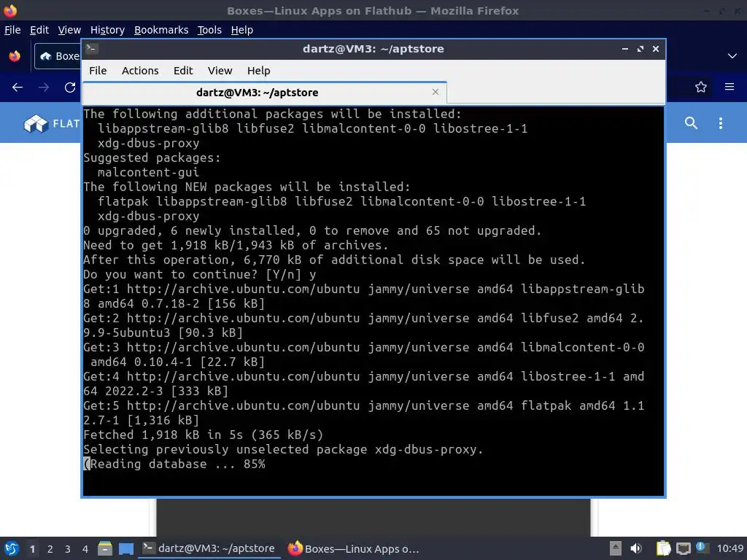This screenshot has height=560, width=747.
Task: Open file manager icon in taskbar
Action: 105,548
